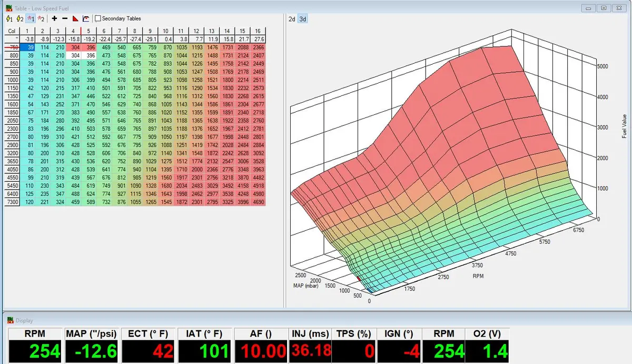Screen dimensions: 632x364
Task: Select the 5450 RPM row header
Action: [x=12, y=185]
